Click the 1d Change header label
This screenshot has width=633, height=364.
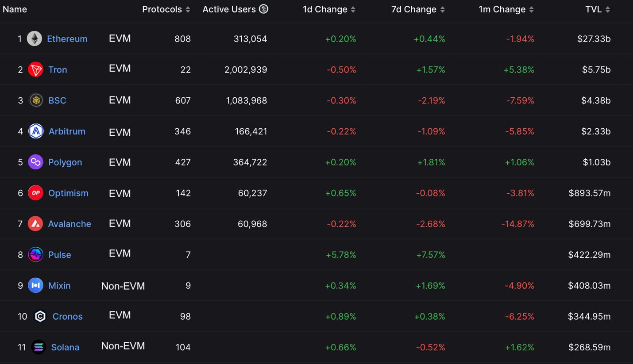pyautogui.click(x=325, y=9)
